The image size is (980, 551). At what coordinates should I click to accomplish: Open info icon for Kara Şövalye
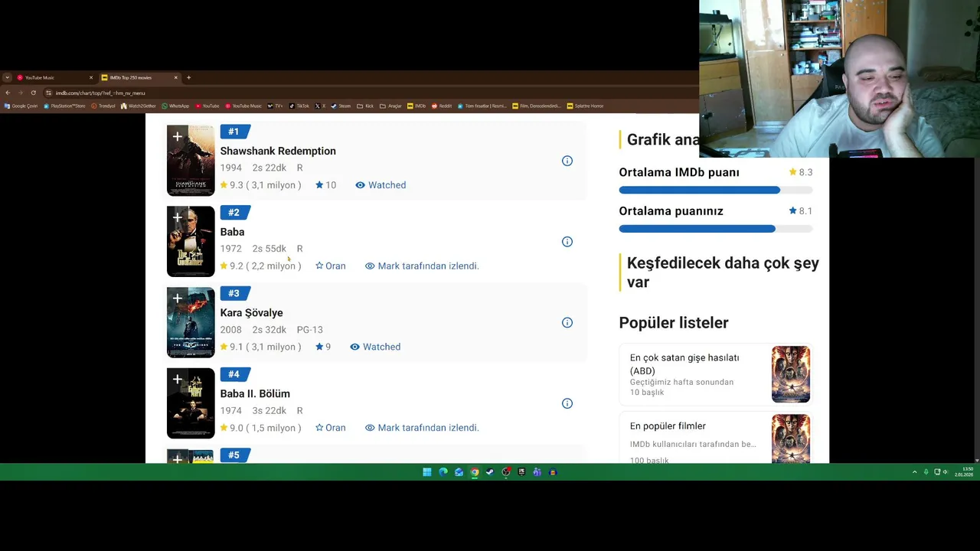[x=567, y=323]
